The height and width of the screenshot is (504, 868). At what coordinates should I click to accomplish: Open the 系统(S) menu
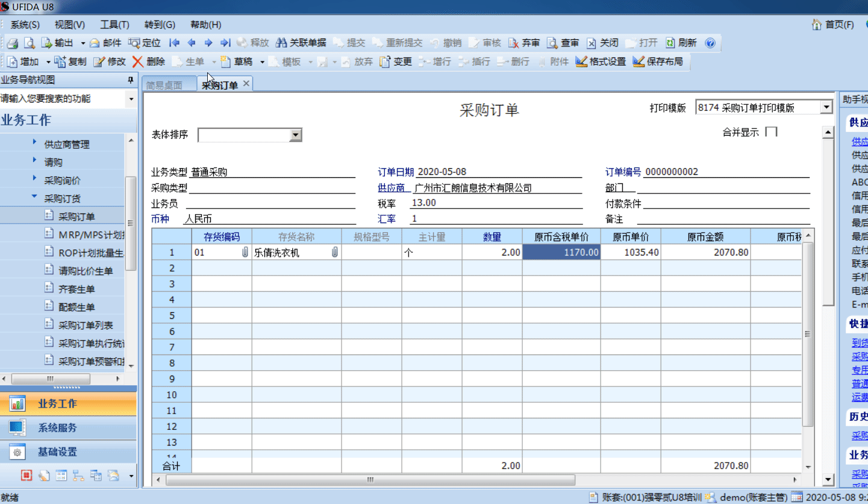pyautogui.click(x=25, y=25)
